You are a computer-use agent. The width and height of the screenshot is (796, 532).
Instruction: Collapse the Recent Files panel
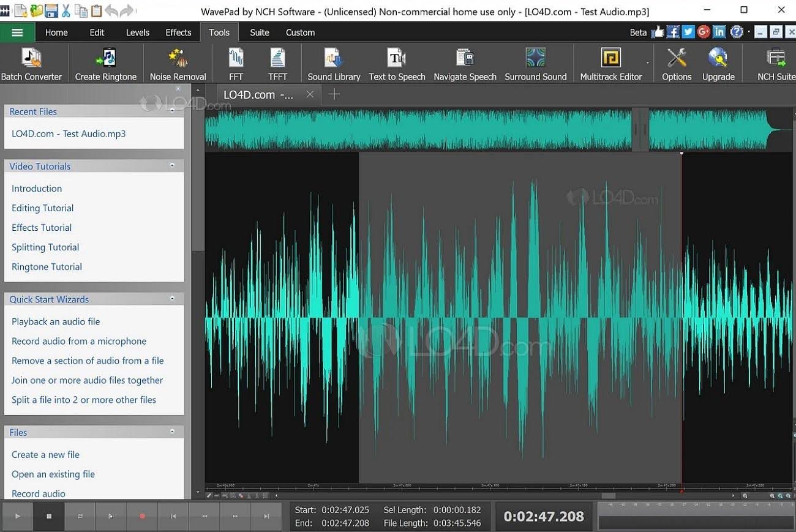172,111
